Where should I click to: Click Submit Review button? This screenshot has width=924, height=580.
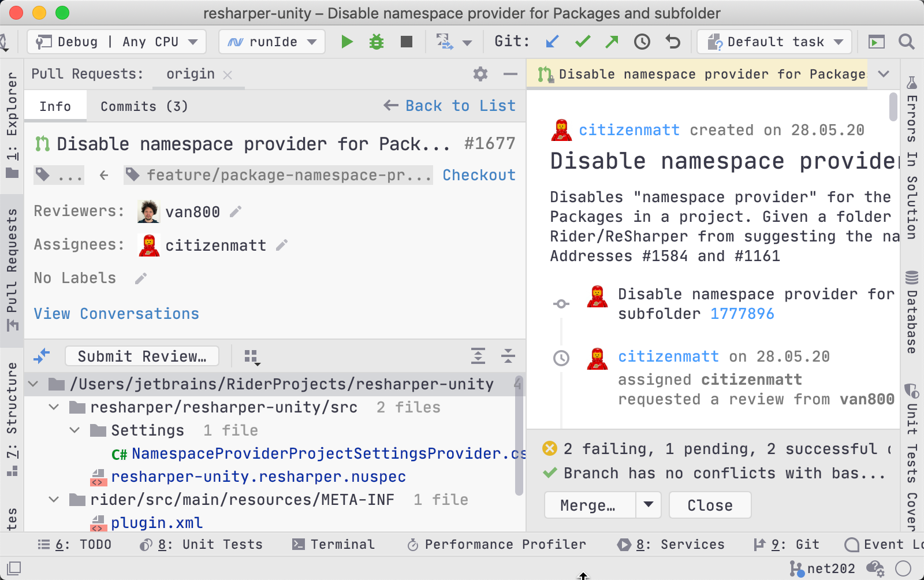142,356
